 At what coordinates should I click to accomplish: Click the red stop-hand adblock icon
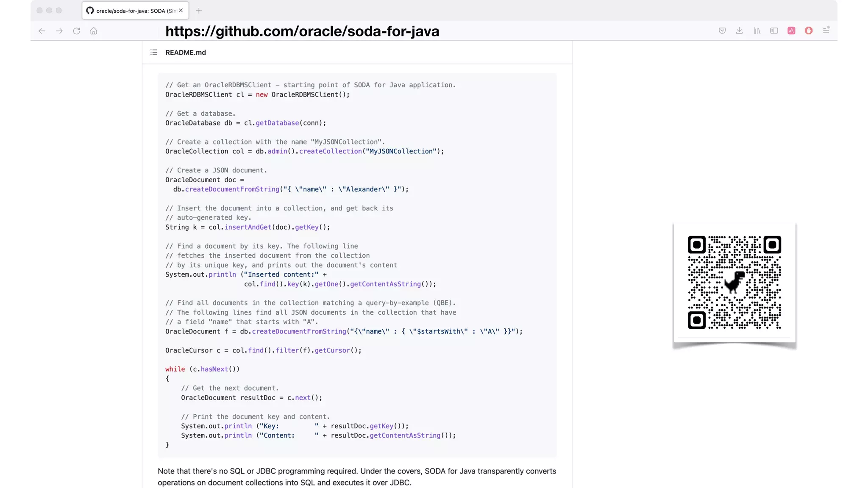[809, 30]
